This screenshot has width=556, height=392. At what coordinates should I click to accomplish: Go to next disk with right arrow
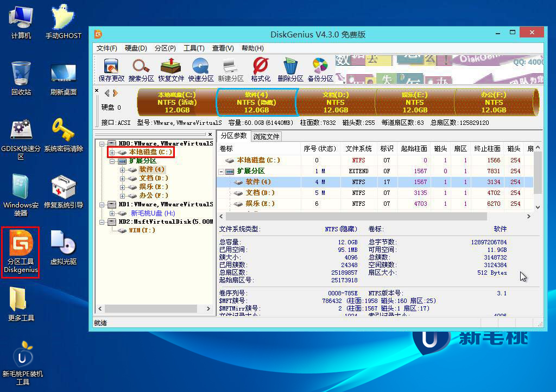click(115, 93)
